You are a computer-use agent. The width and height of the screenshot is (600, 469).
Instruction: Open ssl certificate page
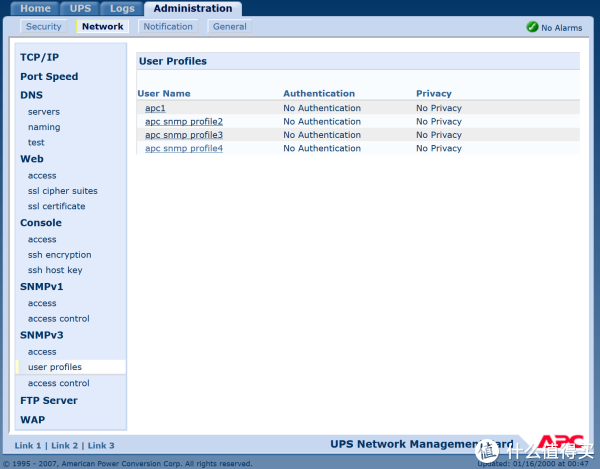coord(56,206)
